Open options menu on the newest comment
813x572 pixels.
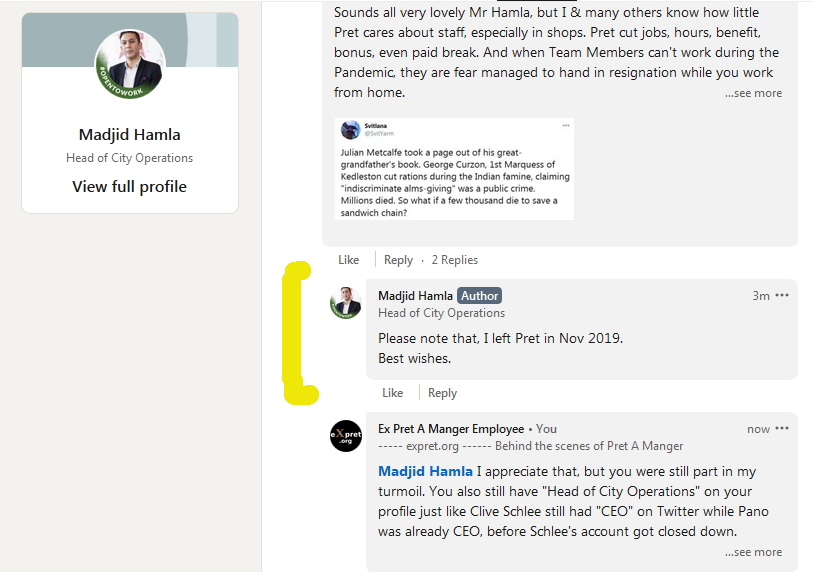pyautogui.click(x=782, y=429)
